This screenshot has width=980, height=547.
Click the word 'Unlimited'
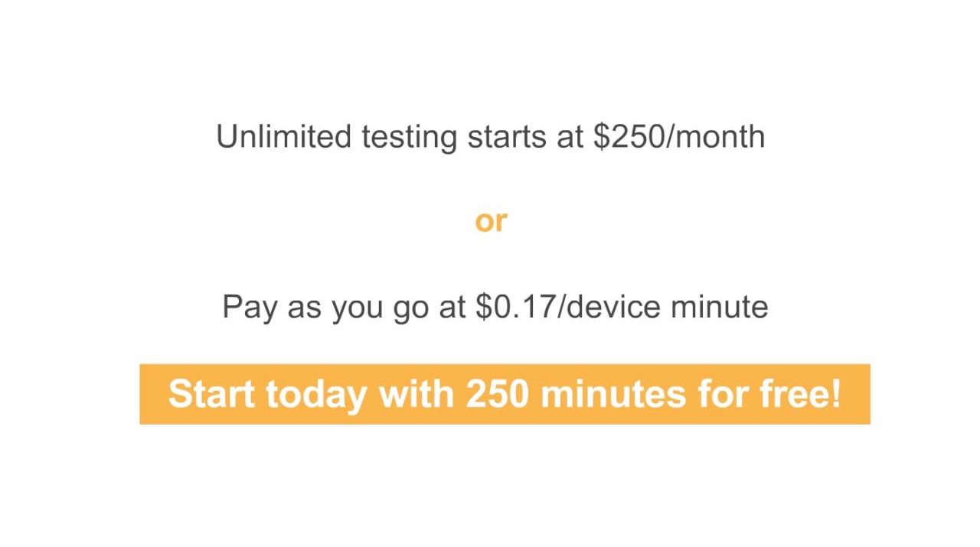tap(283, 137)
